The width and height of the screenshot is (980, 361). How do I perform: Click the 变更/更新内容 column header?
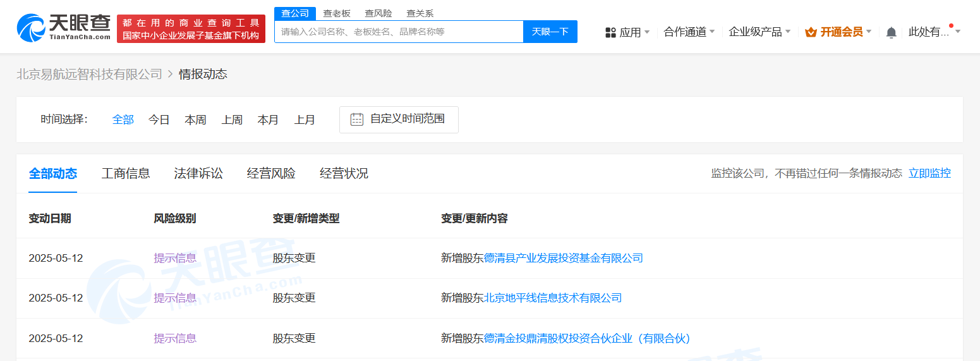coord(475,218)
